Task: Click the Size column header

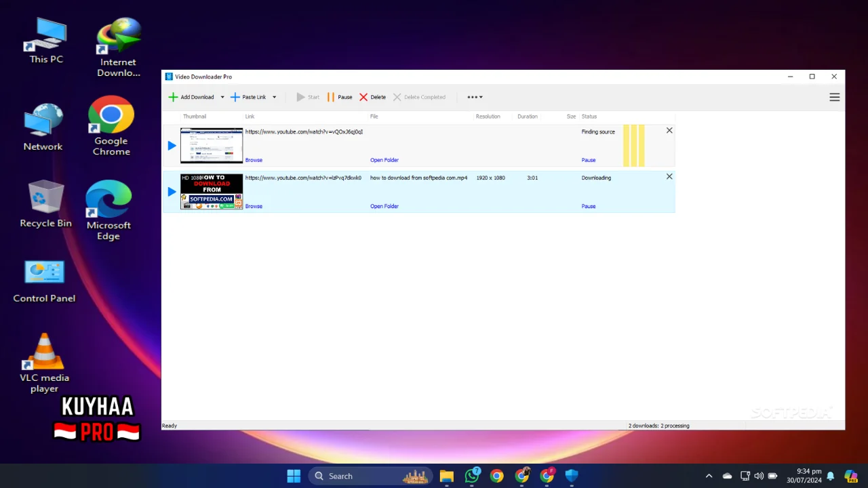Action: click(x=571, y=117)
